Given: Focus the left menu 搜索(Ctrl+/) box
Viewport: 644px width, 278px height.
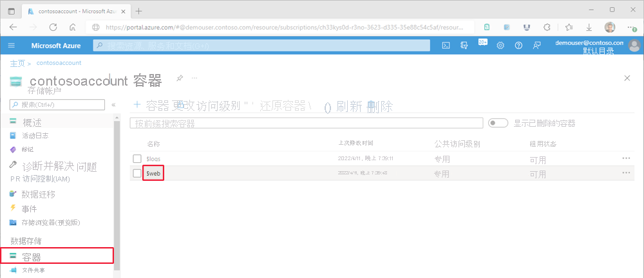Looking at the screenshot, I should [x=57, y=105].
